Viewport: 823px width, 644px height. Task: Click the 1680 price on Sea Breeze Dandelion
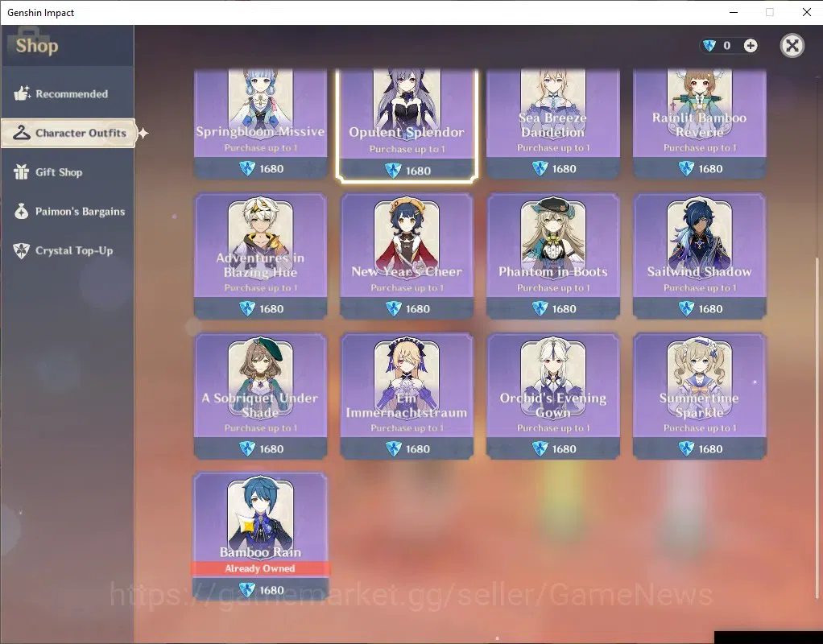(x=565, y=169)
